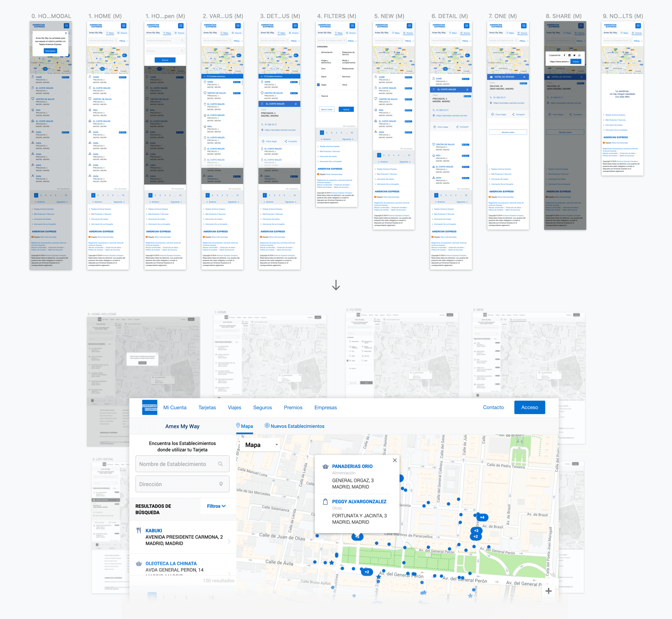Click +3 map cluster in 1. HOME (M)
Image resolution: width=672 pixels, height=619 pixels.
(124, 55)
